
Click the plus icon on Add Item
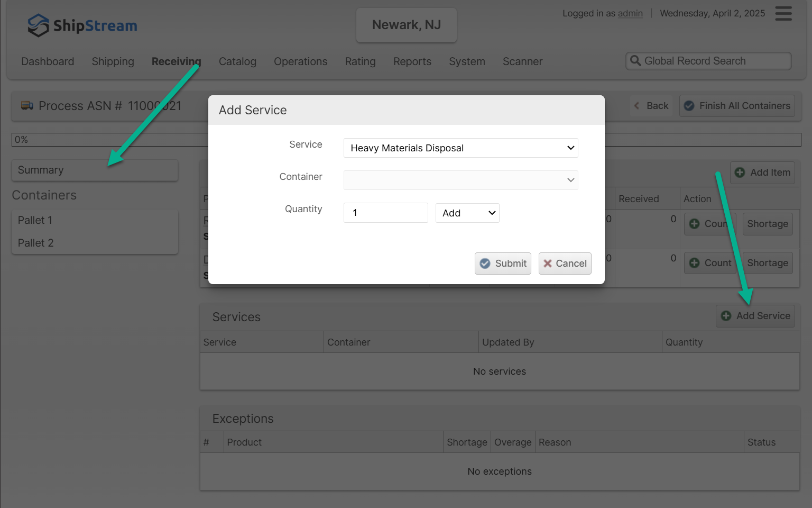pos(740,173)
